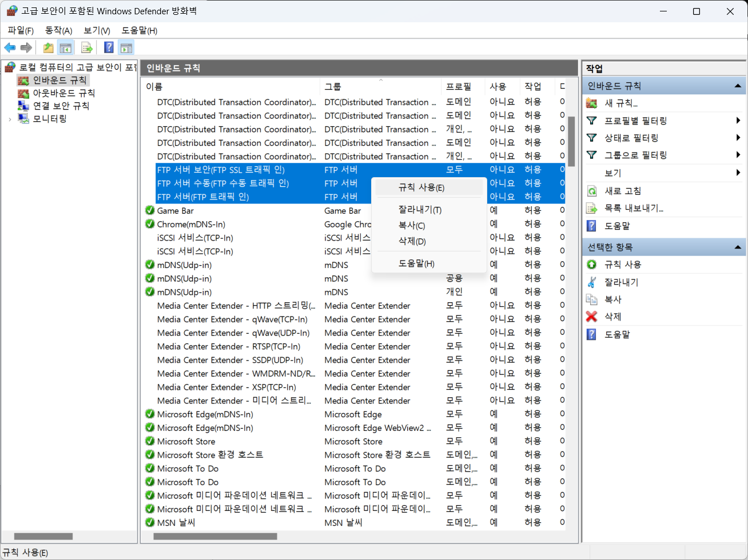Click the green check icon beside Game Bar
This screenshot has width=748, height=560.
(150, 210)
